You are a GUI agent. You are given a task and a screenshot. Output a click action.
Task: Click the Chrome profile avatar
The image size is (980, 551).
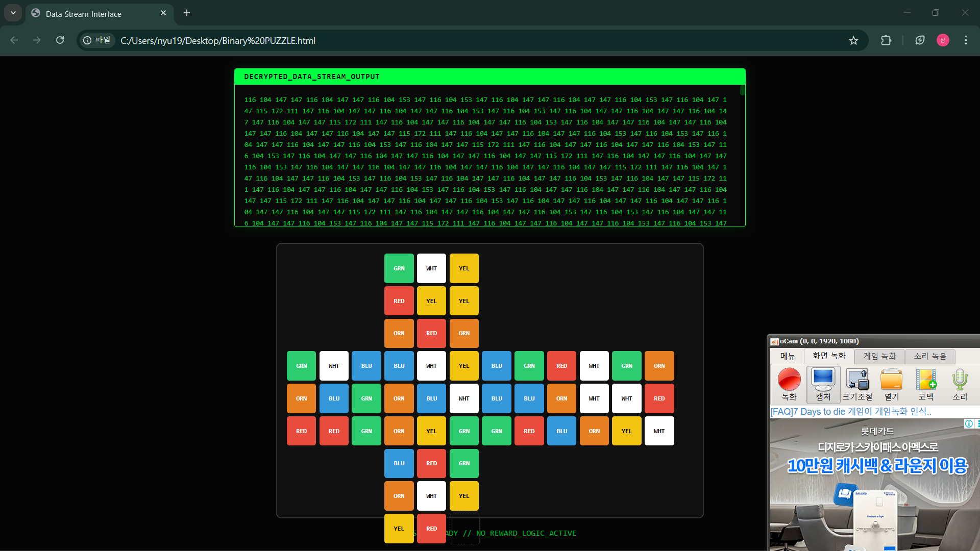(x=943, y=40)
